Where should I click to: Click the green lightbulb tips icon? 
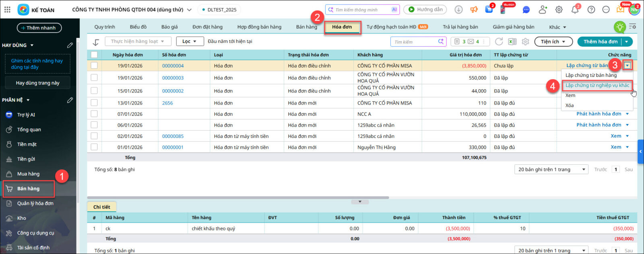point(619,27)
